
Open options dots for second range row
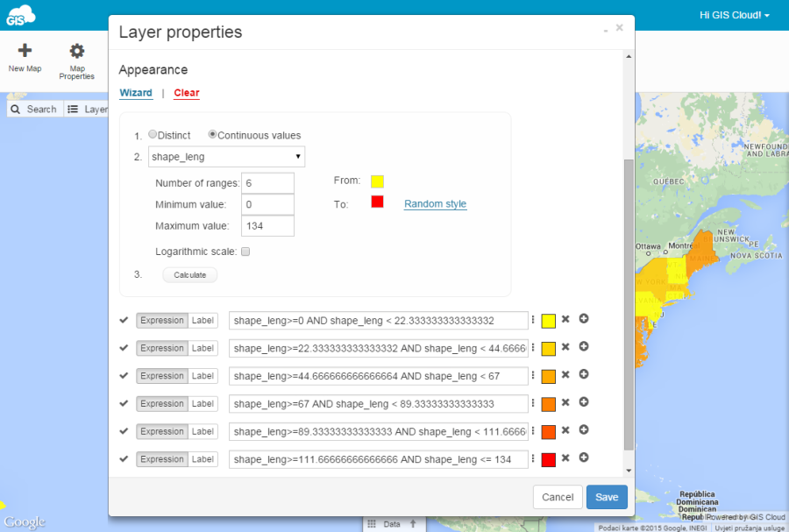click(533, 347)
